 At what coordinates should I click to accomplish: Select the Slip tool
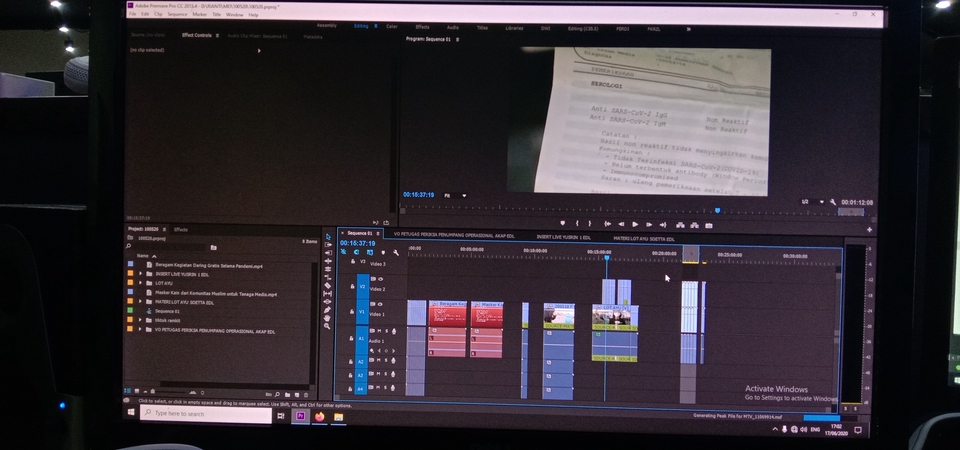328,293
